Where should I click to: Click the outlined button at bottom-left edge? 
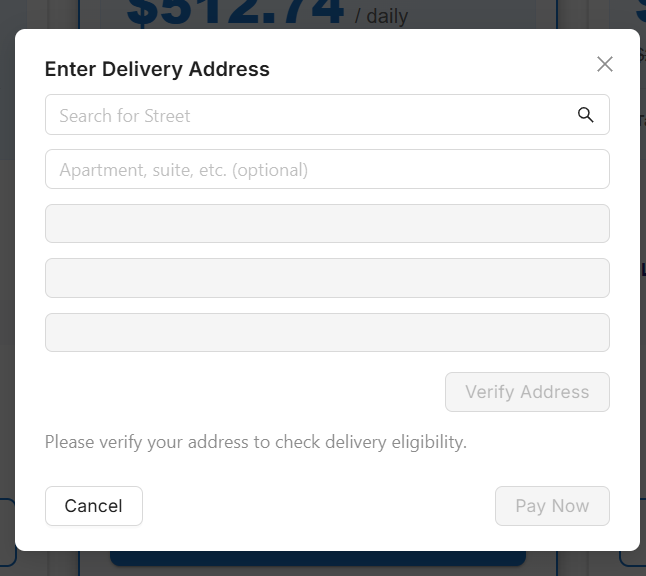coord(7,532)
